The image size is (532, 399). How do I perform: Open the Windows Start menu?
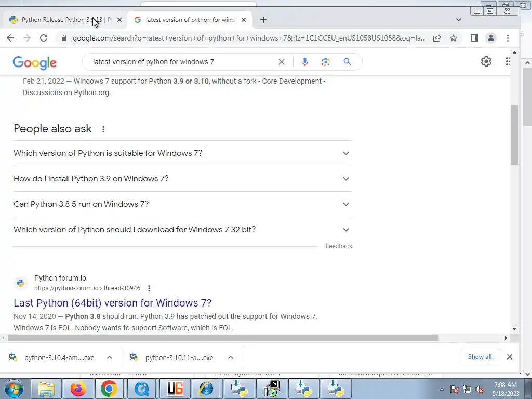(14, 389)
